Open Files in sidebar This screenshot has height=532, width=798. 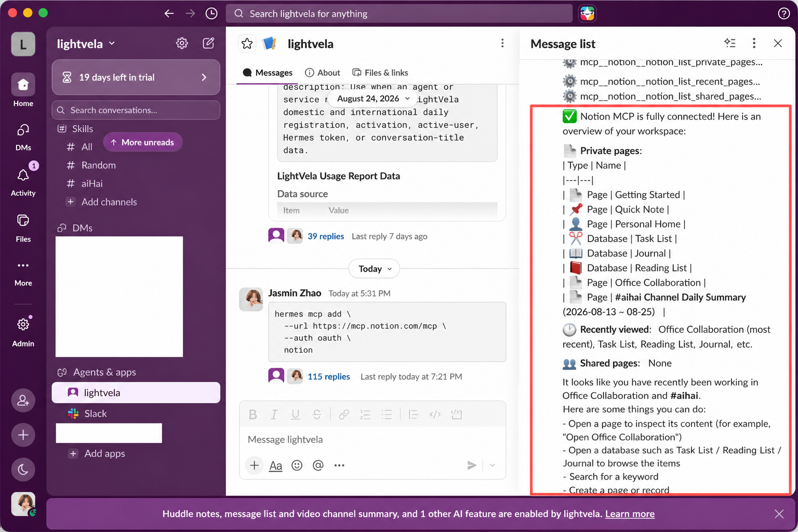(x=23, y=228)
